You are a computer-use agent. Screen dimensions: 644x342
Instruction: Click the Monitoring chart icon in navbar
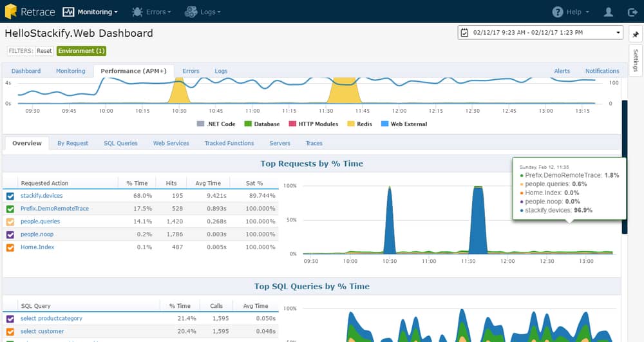point(68,12)
